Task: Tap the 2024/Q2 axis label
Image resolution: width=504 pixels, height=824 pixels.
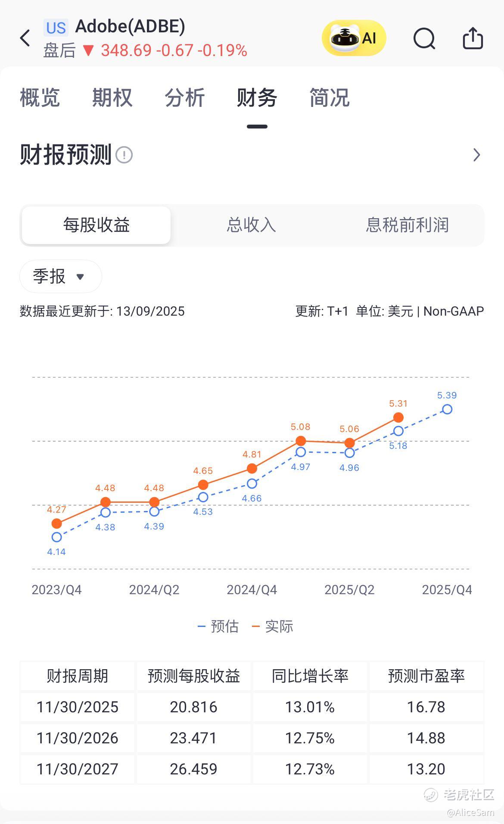Action: pyautogui.click(x=154, y=589)
